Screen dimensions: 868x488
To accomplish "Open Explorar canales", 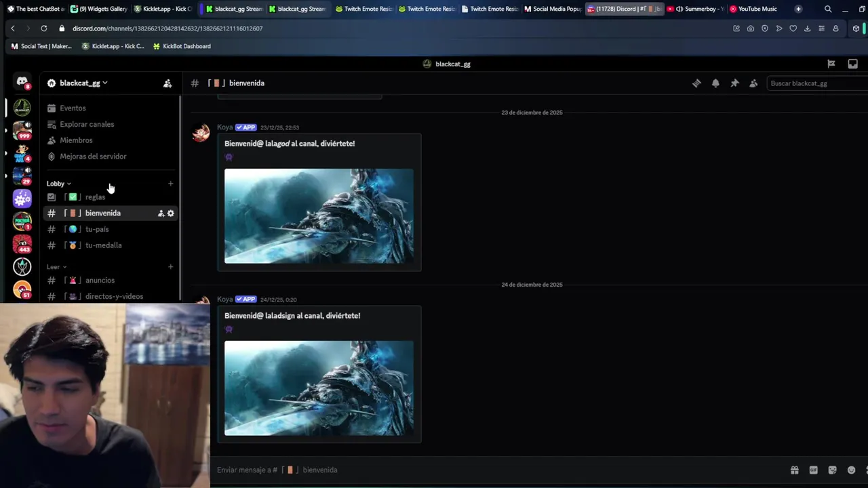I will [x=111, y=125].
